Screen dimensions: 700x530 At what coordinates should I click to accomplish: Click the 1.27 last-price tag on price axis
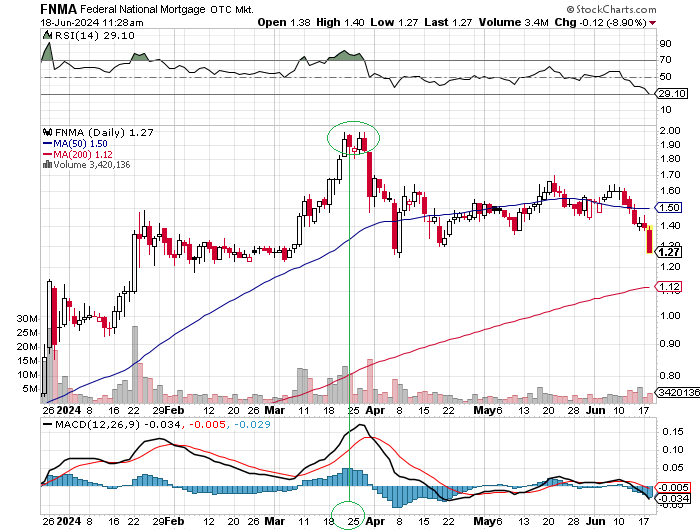click(669, 252)
